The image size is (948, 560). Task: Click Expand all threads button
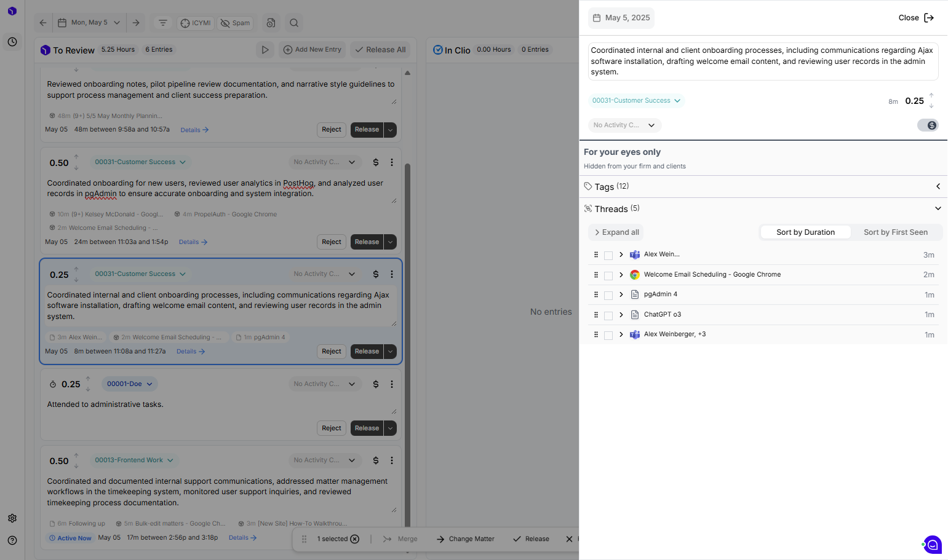click(x=616, y=232)
